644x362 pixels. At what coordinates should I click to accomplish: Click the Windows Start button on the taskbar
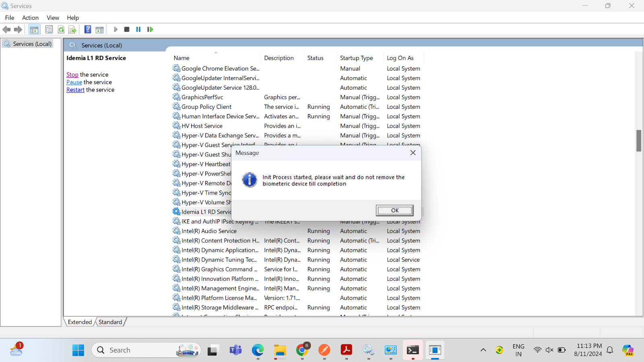[78, 350]
